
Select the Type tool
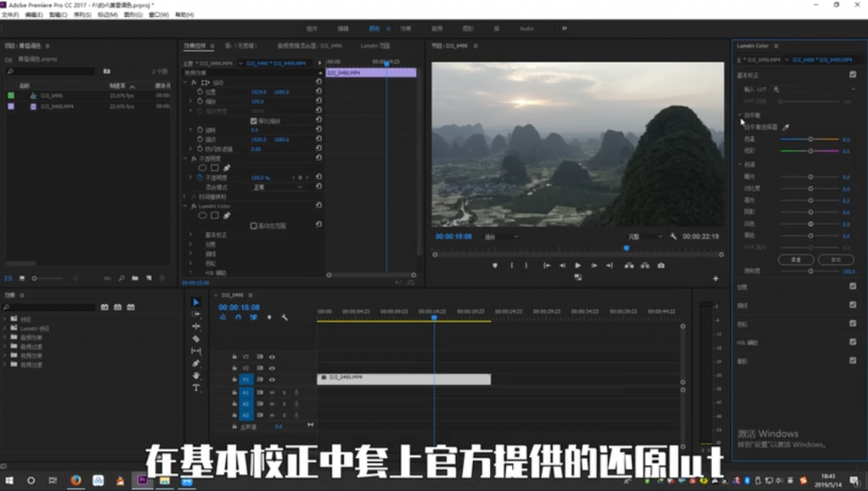point(197,388)
